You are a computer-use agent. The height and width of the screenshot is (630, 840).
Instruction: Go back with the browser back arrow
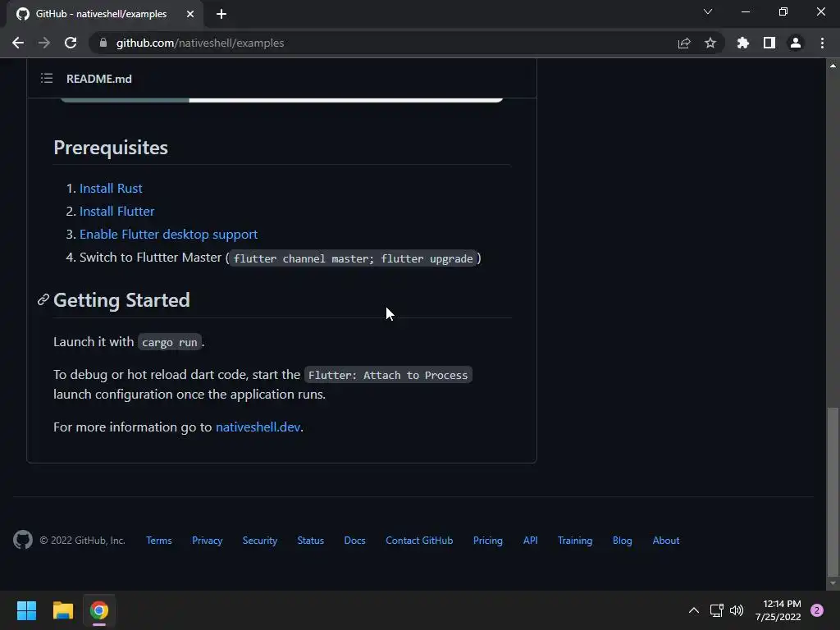(x=18, y=43)
